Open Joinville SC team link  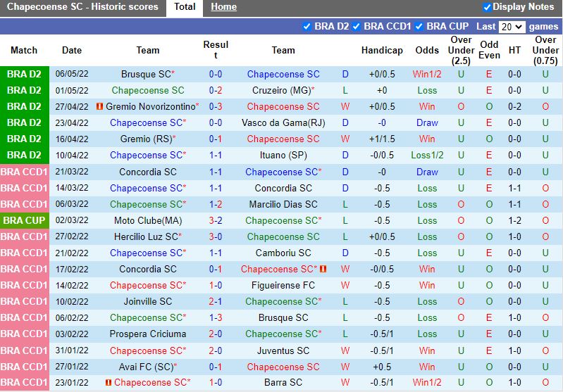(148, 302)
